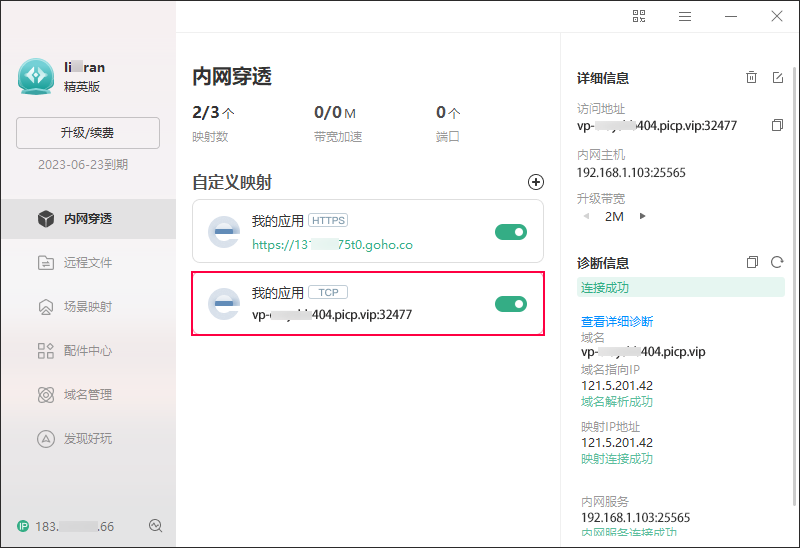Click the 连接成功 status bar

coord(681,287)
